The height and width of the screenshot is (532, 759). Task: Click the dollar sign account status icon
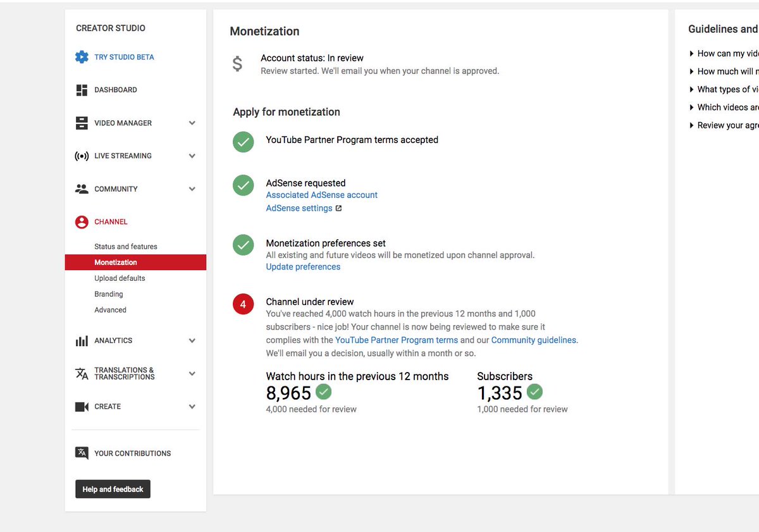[237, 63]
